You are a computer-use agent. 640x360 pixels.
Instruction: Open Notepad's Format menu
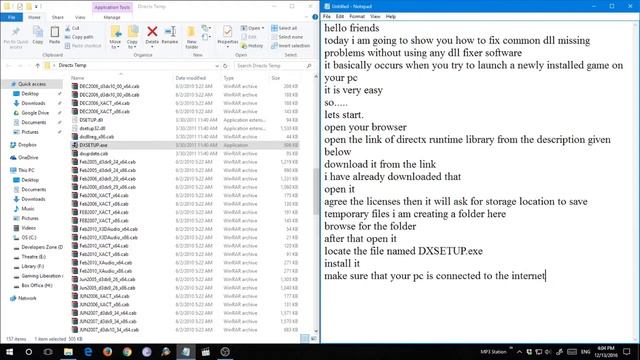[x=357, y=16]
